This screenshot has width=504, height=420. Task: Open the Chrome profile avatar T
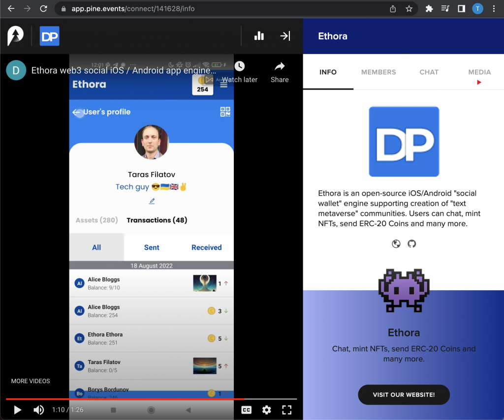(477, 9)
